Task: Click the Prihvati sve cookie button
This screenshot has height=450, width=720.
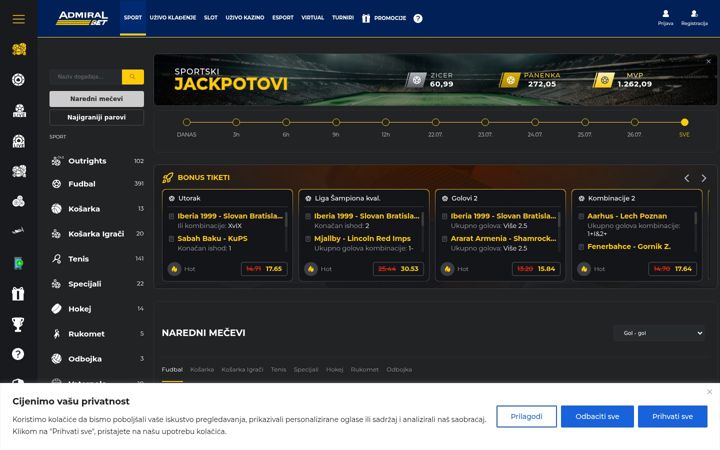Action: point(672,416)
